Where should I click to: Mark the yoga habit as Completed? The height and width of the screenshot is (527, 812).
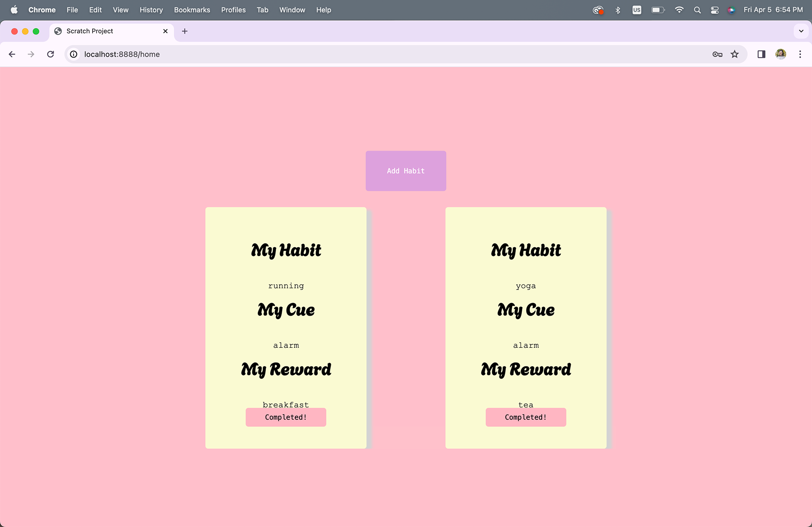525,417
